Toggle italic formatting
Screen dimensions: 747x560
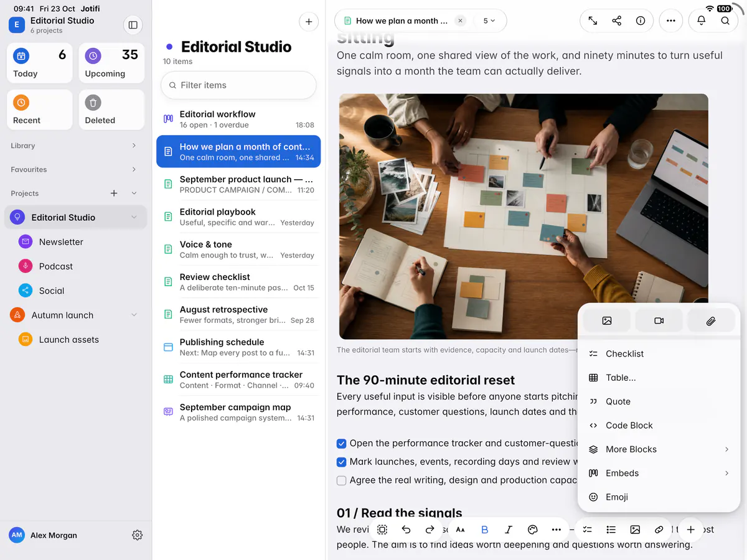pos(509,530)
